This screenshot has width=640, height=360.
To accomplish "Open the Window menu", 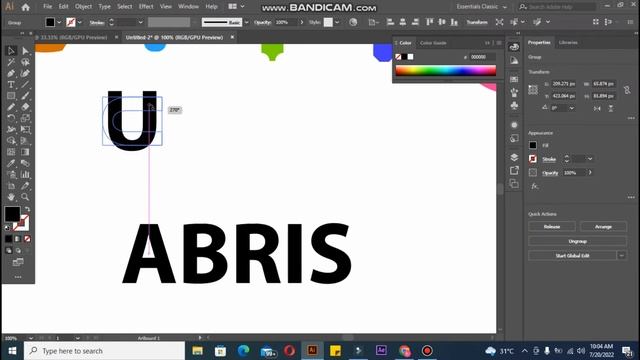I will [x=188, y=7].
